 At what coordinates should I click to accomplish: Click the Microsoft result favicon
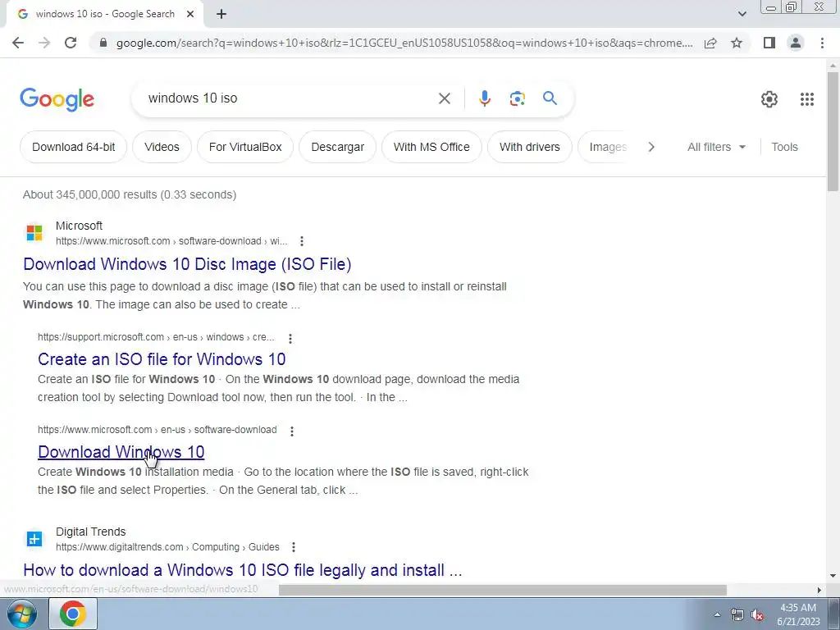pos(34,233)
